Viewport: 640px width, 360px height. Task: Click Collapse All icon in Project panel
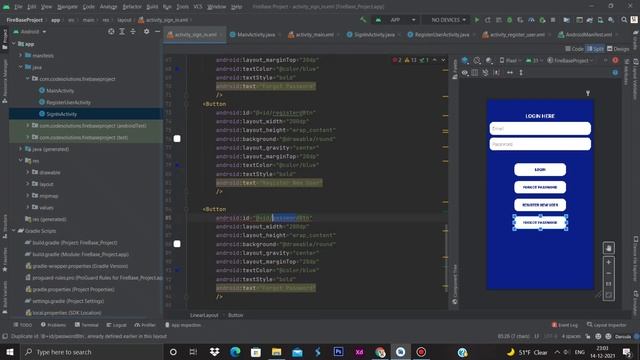point(133,31)
